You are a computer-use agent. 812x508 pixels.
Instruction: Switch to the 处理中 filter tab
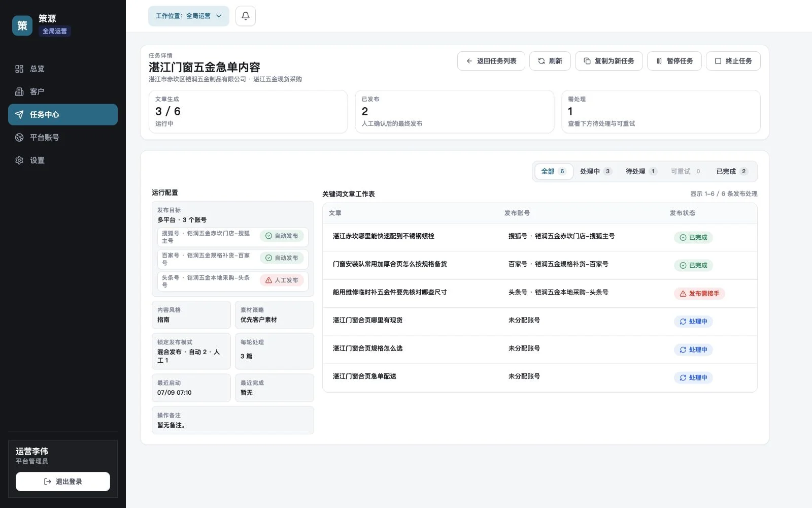coord(596,172)
